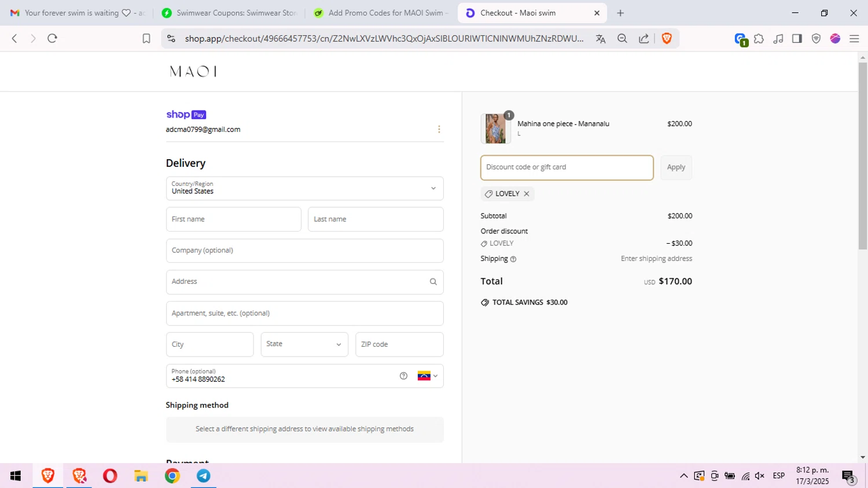Viewport: 868px width, 488px height.
Task: Open the translator extension icon with badge
Action: (741, 39)
